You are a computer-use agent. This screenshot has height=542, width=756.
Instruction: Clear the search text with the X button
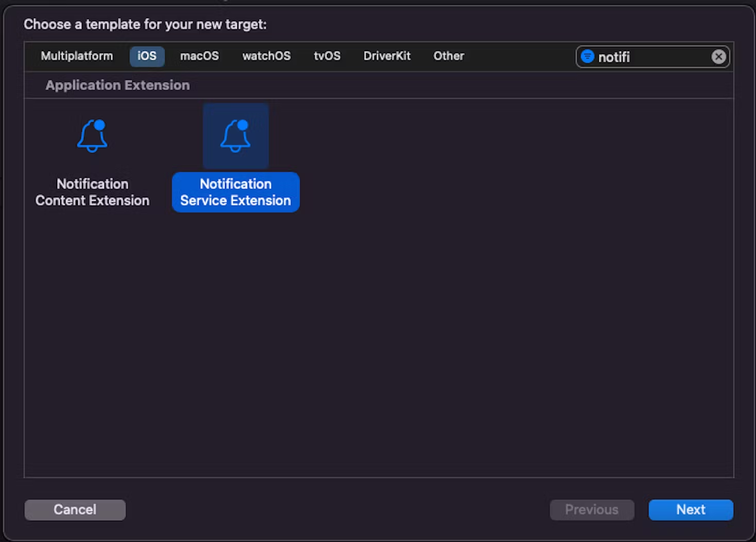pos(718,57)
